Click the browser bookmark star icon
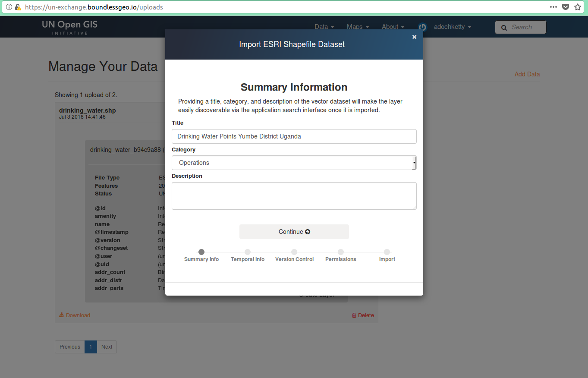The height and width of the screenshot is (378, 588). pos(578,7)
